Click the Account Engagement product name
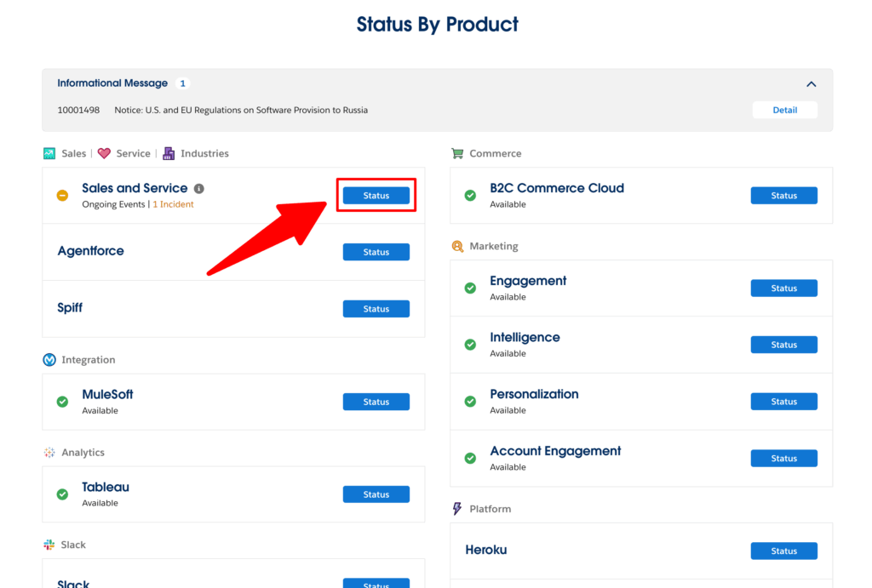This screenshot has width=872, height=588. (x=555, y=451)
